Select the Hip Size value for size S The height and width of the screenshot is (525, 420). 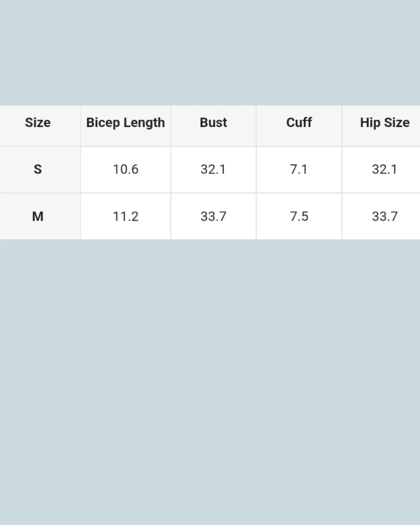[x=384, y=170]
